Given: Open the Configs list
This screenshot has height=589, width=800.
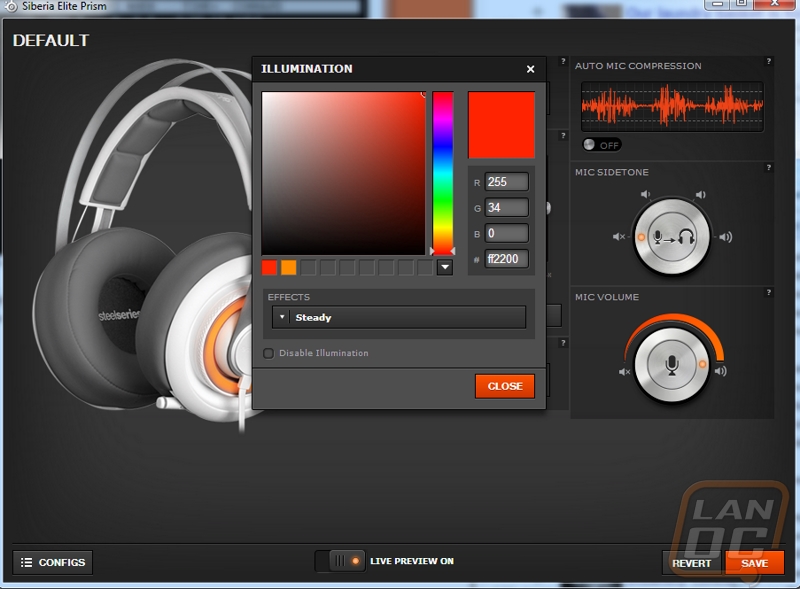Looking at the screenshot, I should click(x=53, y=562).
